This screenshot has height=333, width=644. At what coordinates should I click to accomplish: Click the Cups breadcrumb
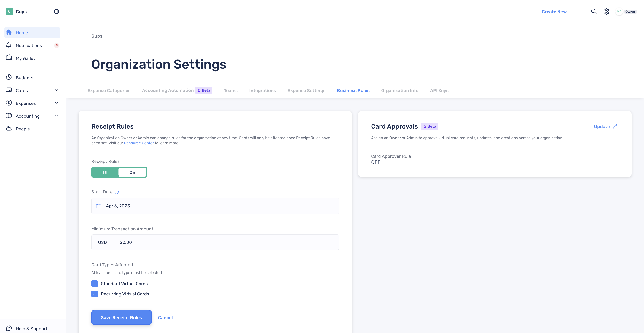point(97,36)
